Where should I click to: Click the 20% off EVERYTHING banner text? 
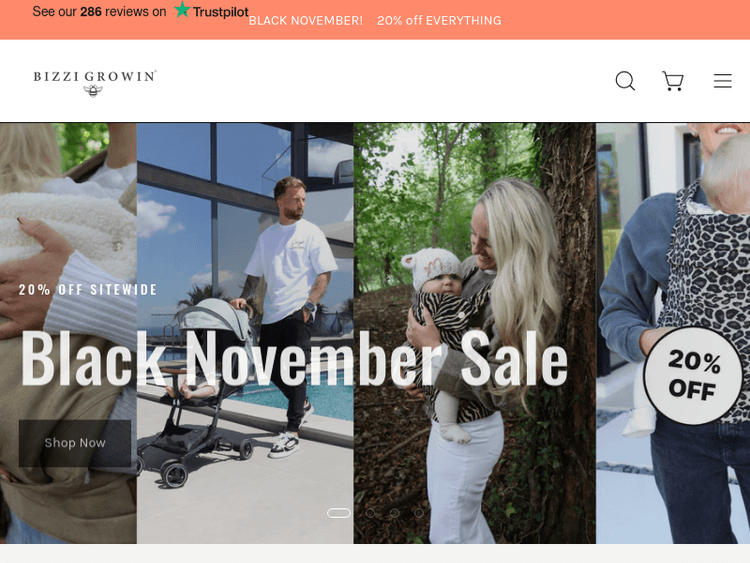pos(439,21)
